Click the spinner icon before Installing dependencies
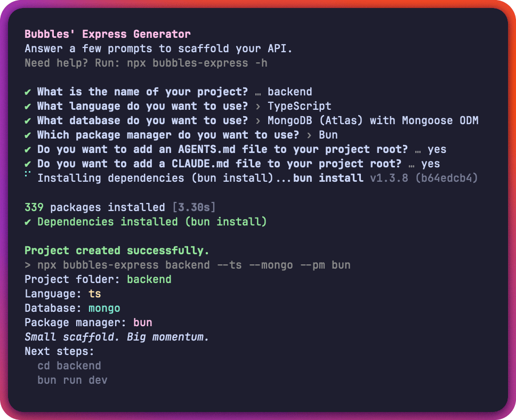516x420 pixels. tap(28, 174)
